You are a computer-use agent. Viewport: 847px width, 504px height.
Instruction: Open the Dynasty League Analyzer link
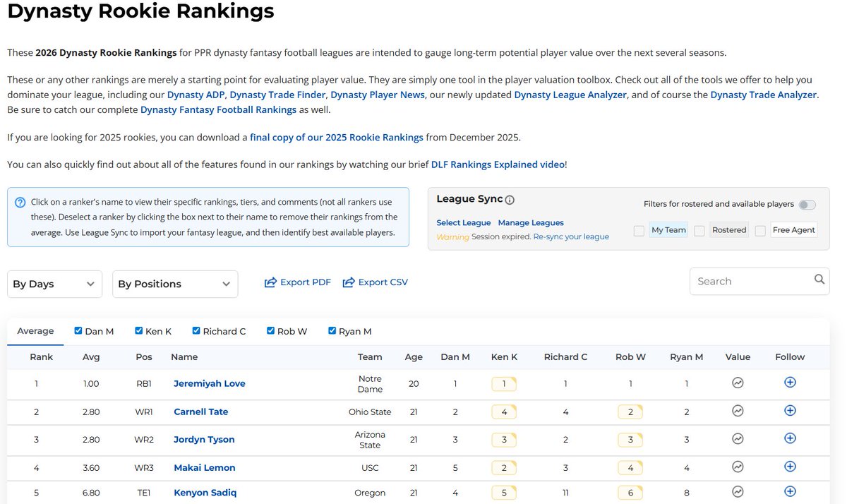(x=570, y=95)
